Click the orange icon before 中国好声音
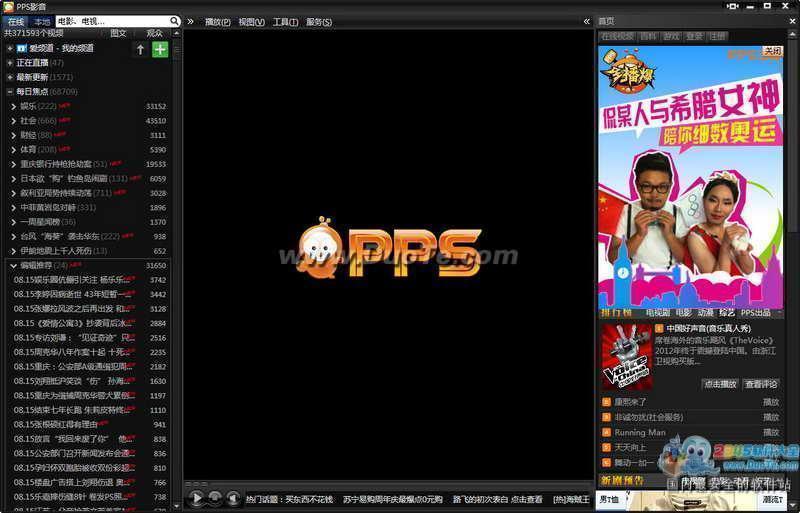800x513 pixels. point(659,328)
